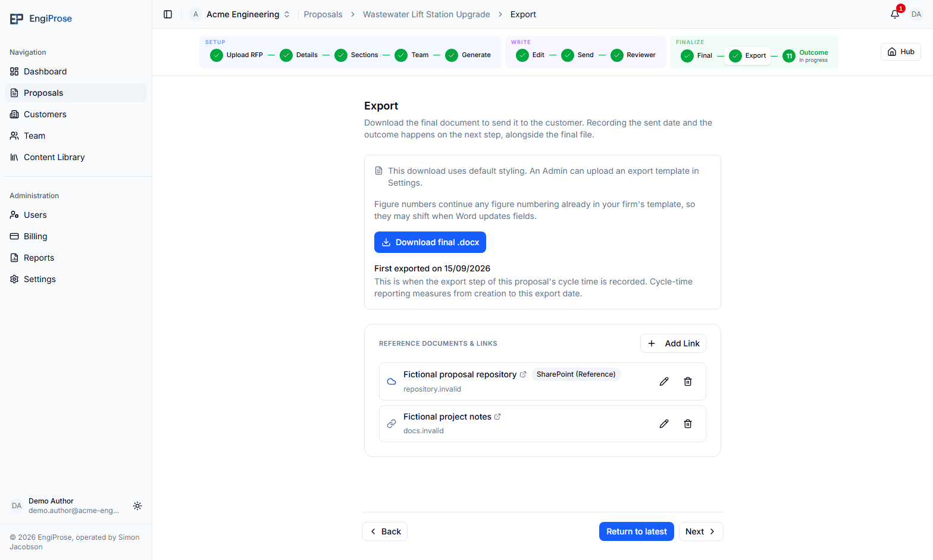
Task: Open Billing administration page
Action: [76, 236]
